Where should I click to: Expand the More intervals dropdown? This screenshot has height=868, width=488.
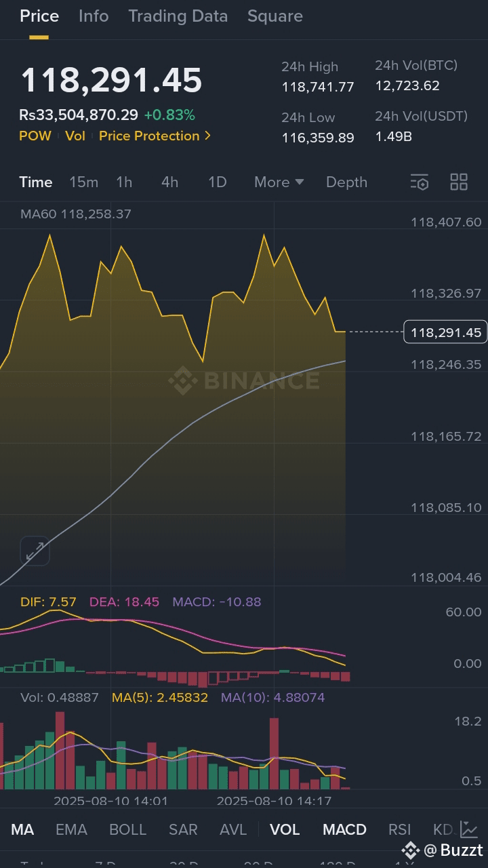pyautogui.click(x=279, y=182)
